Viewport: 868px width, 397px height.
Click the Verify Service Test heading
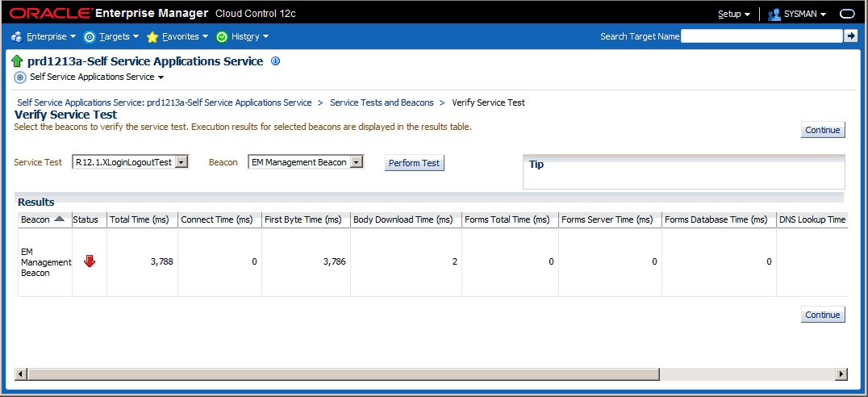pos(66,115)
